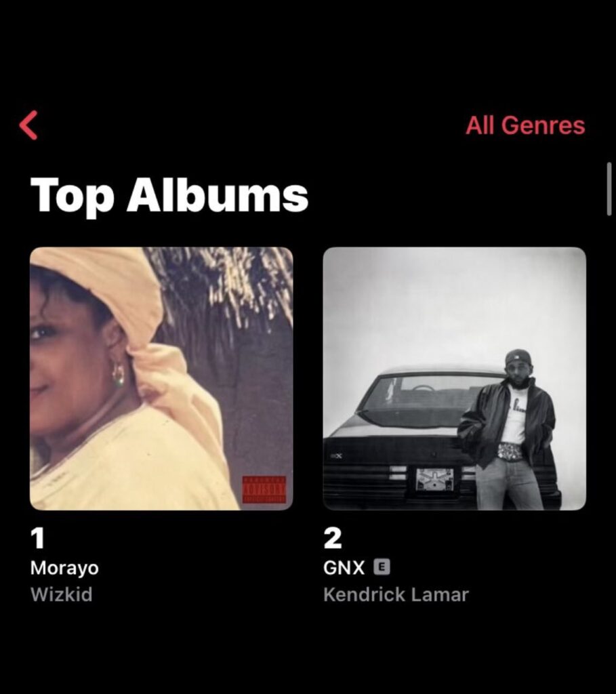The width and height of the screenshot is (616, 694).
Task: Click the vertical scrollbar handle
Action: pyautogui.click(x=609, y=189)
